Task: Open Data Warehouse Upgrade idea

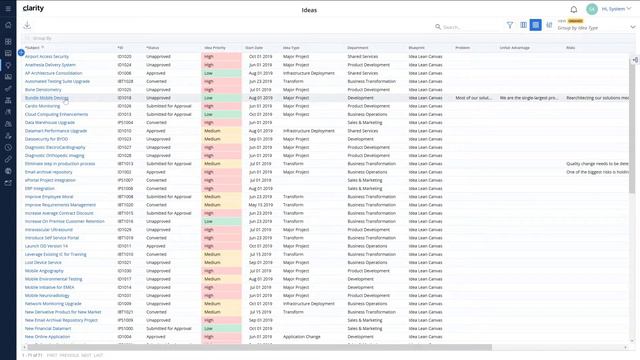Action: tap(50, 122)
